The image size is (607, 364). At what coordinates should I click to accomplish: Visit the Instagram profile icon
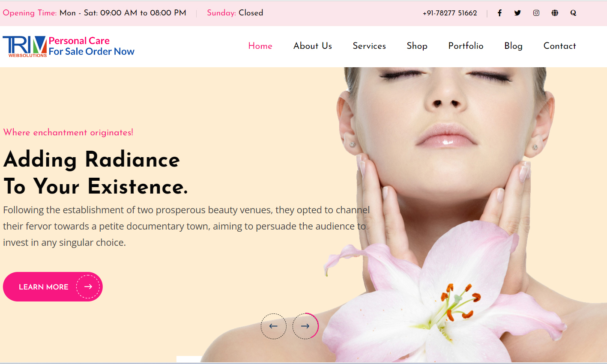(536, 13)
